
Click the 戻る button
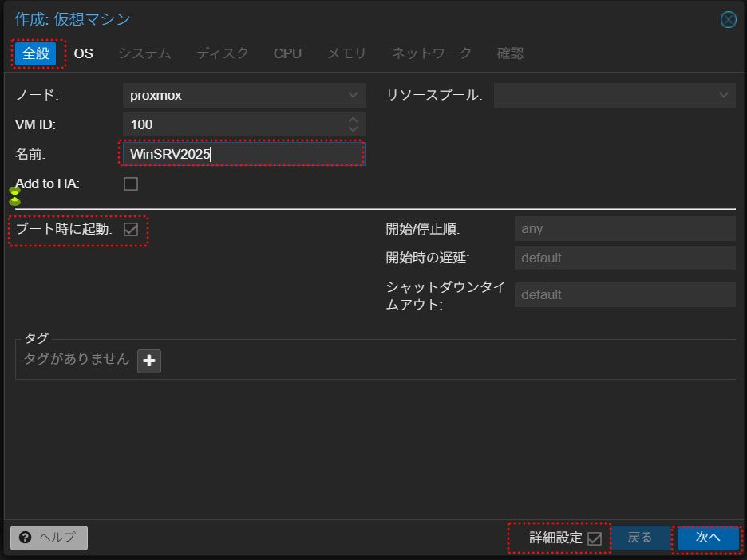[640, 538]
